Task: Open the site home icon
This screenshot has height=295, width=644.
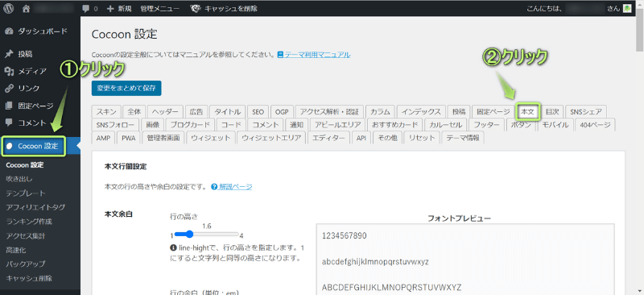Action: click(x=27, y=8)
